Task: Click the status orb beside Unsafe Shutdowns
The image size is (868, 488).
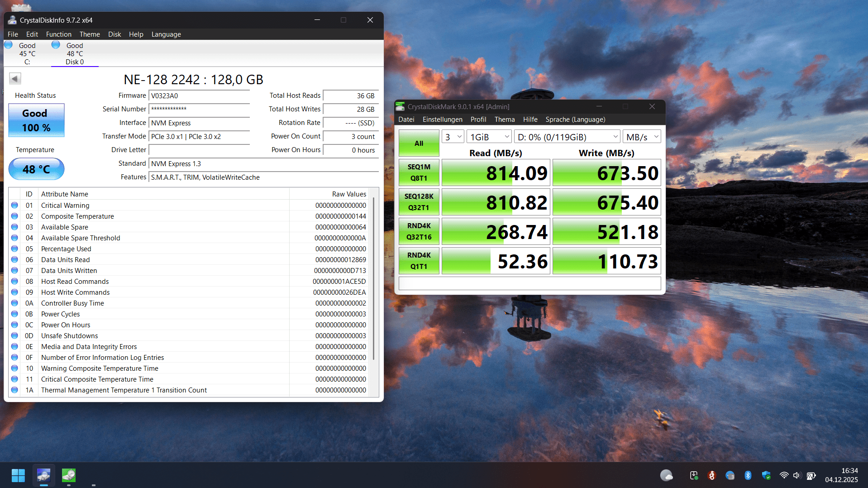Action: (14, 336)
